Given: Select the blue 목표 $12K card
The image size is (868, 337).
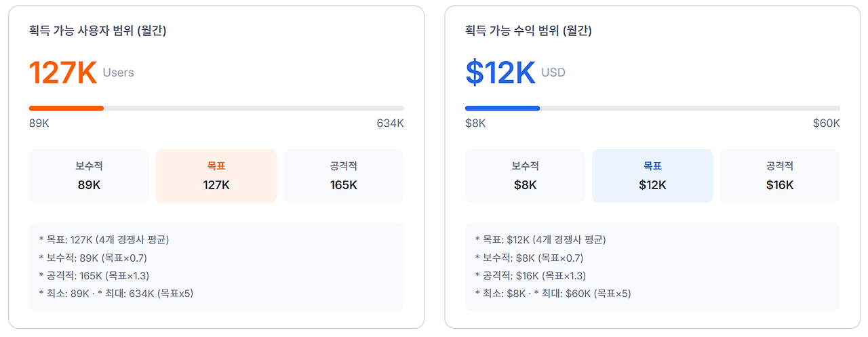Looking at the screenshot, I should 652,176.
